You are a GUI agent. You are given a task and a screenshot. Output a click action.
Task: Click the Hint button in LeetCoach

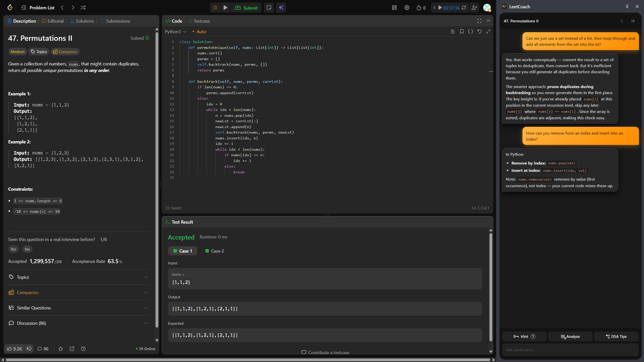(x=524, y=336)
